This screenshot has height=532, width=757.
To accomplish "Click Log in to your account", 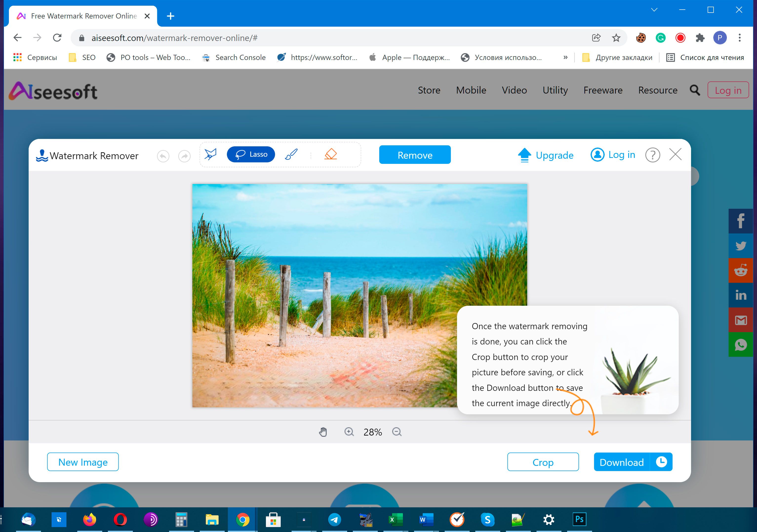I will [612, 154].
